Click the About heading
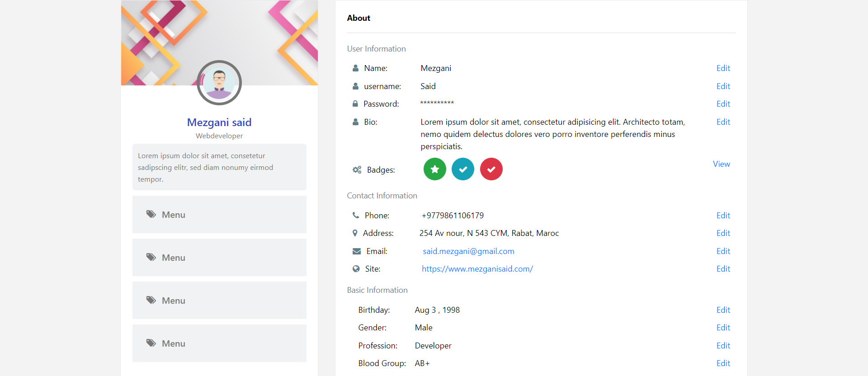Image resolution: width=868 pixels, height=376 pixels. [359, 18]
